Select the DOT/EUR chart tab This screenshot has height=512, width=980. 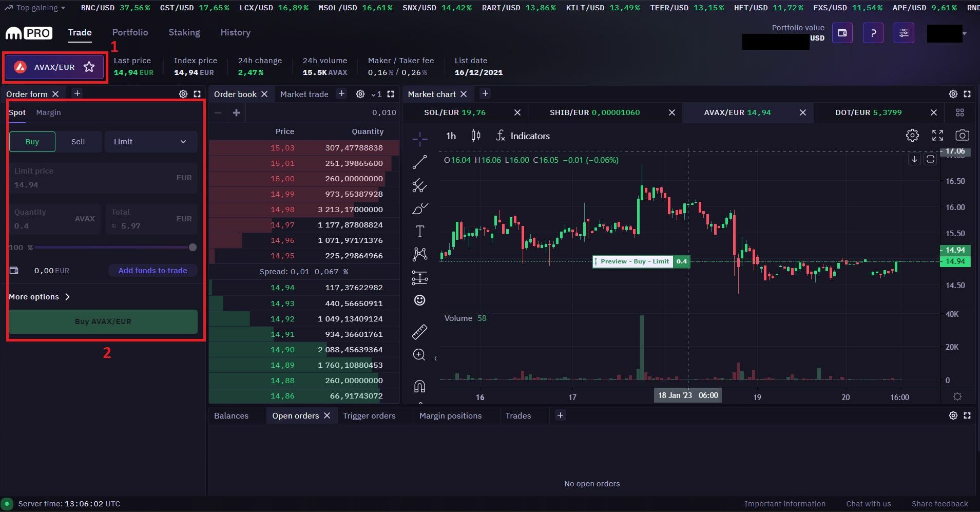click(868, 112)
